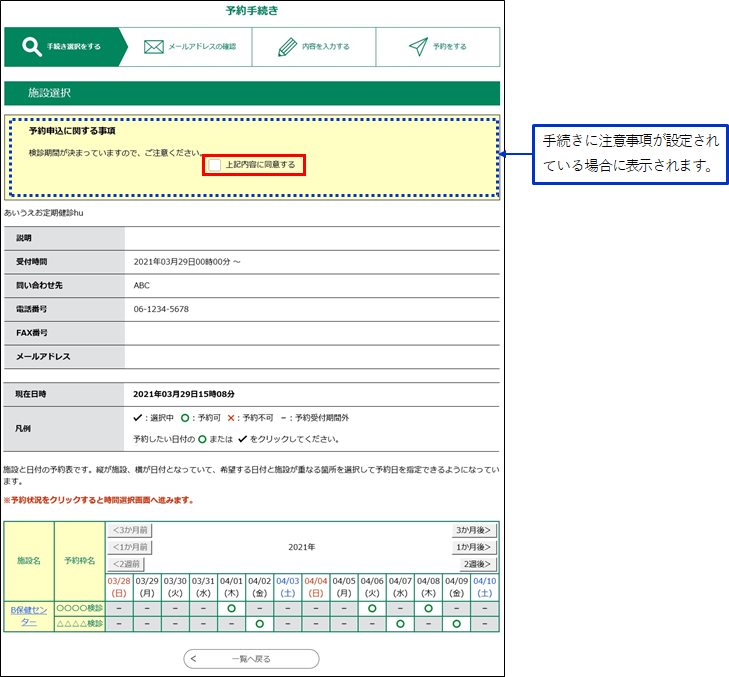Click the blue annotation callout box
This screenshot has height=677, width=729.
(x=629, y=154)
